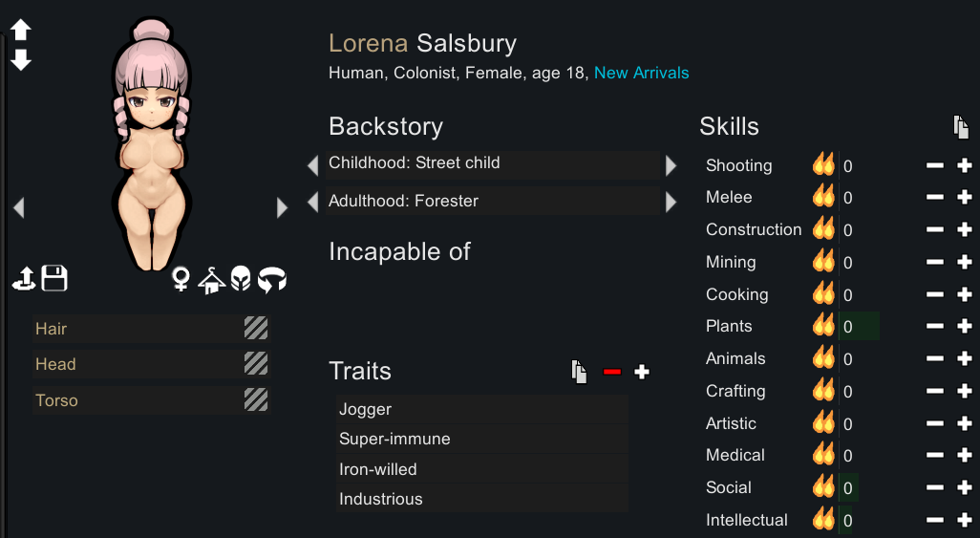Click the New Arrivals faction link
Viewport: 980px width, 538px height.
click(x=641, y=73)
